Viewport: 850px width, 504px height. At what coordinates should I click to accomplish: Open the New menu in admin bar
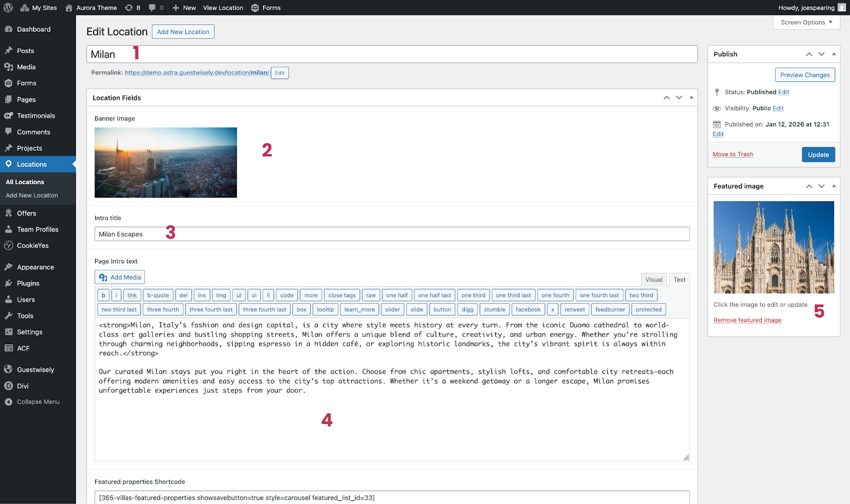tap(184, 7)
